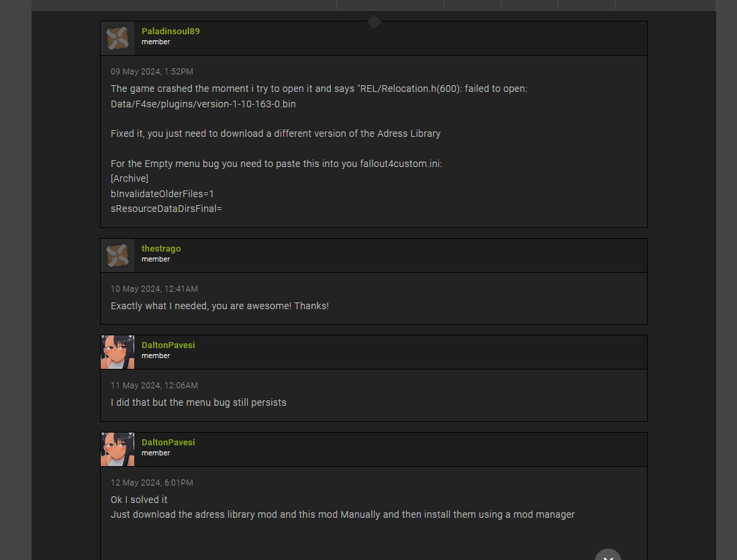Screen dimensions: 737x560
Task: Select the 10 May 2024, 12:41AM timestamp
Action: (154, 289)
